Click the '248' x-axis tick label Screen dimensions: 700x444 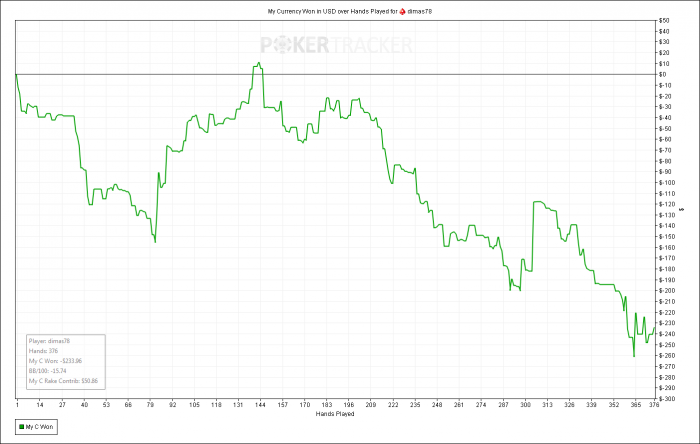point(437,405)
